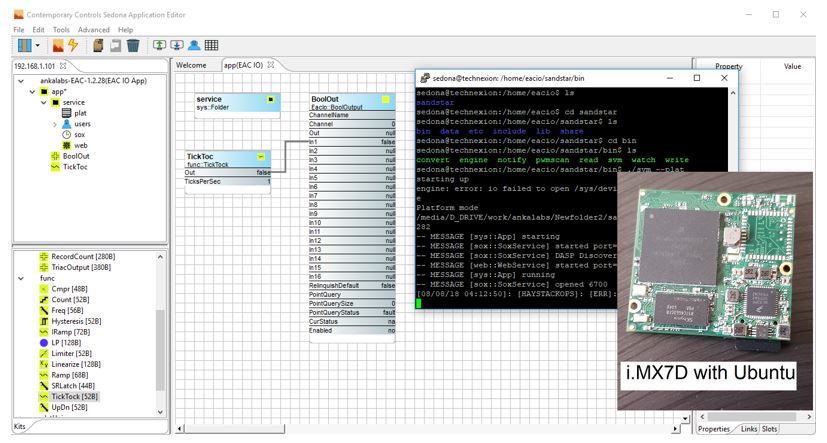Open the Edit menu
Image resolution: width=827 pixels, height=443 pixels.
[x=39, y=30]
